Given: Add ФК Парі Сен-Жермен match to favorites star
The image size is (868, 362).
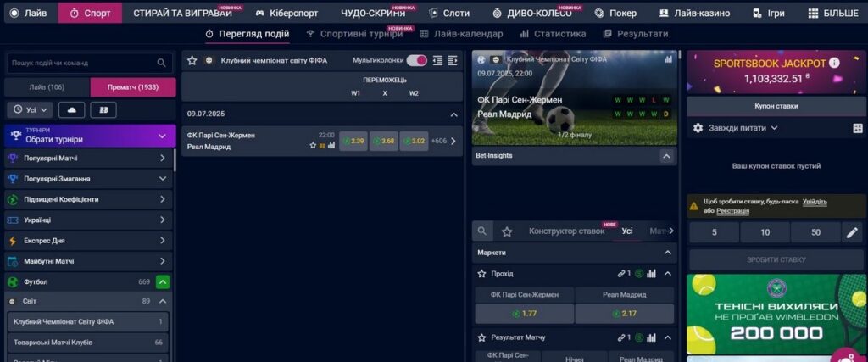Looking at the screenshot, I should pyautogui.click(x=313, y=146).
